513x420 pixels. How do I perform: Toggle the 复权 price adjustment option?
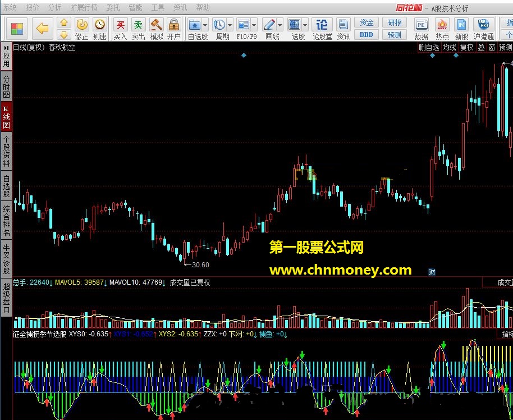[466, 48]
